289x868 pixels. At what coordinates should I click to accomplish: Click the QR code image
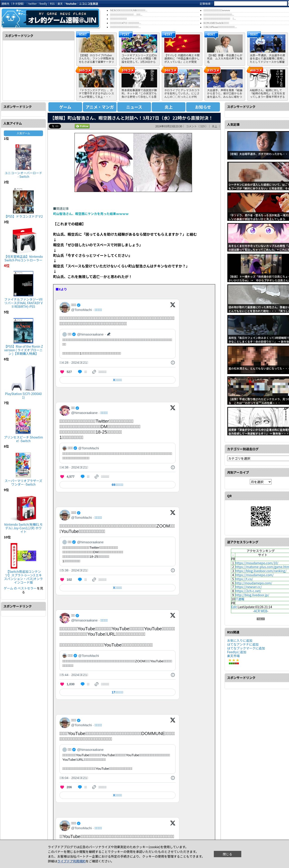tap(260, 516)
